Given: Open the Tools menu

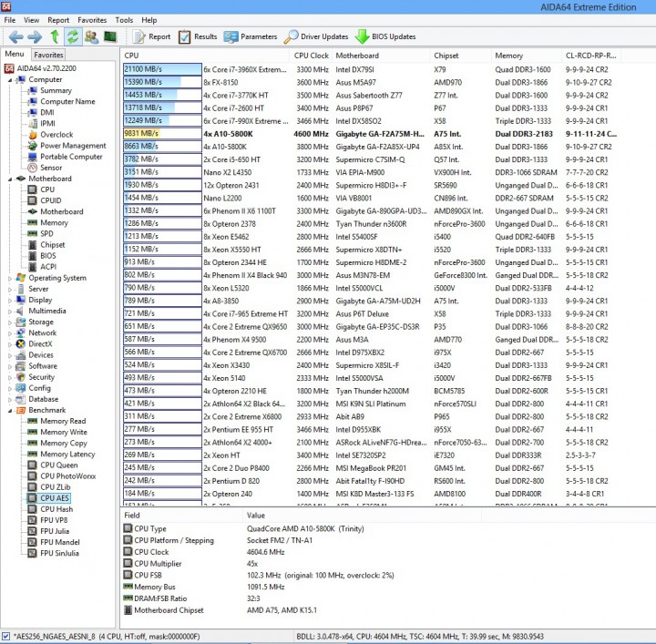Looking at the screenshot, I should coord(124,20).
